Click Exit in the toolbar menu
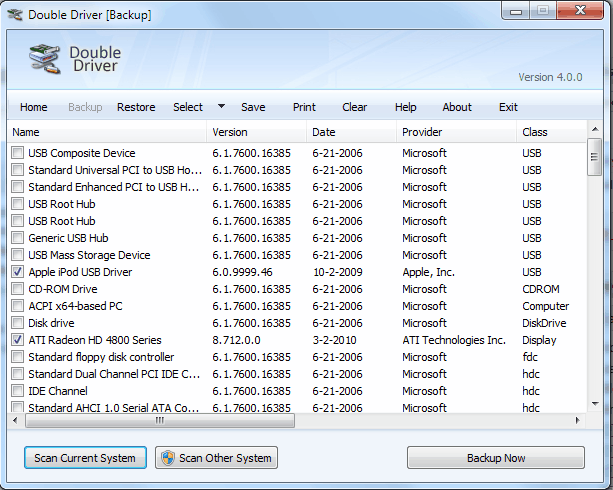The height and width of the screenshot is (490, 613). tap(508, 107)
